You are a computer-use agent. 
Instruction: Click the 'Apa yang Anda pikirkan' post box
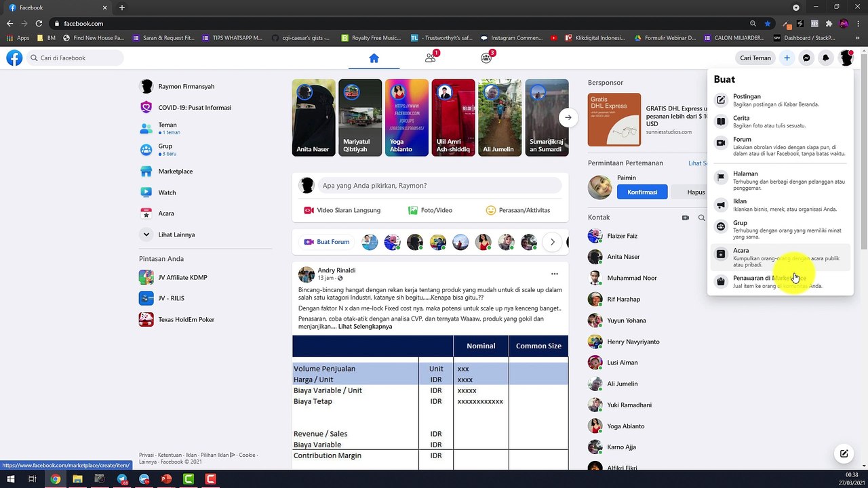[x=440, y=185]
